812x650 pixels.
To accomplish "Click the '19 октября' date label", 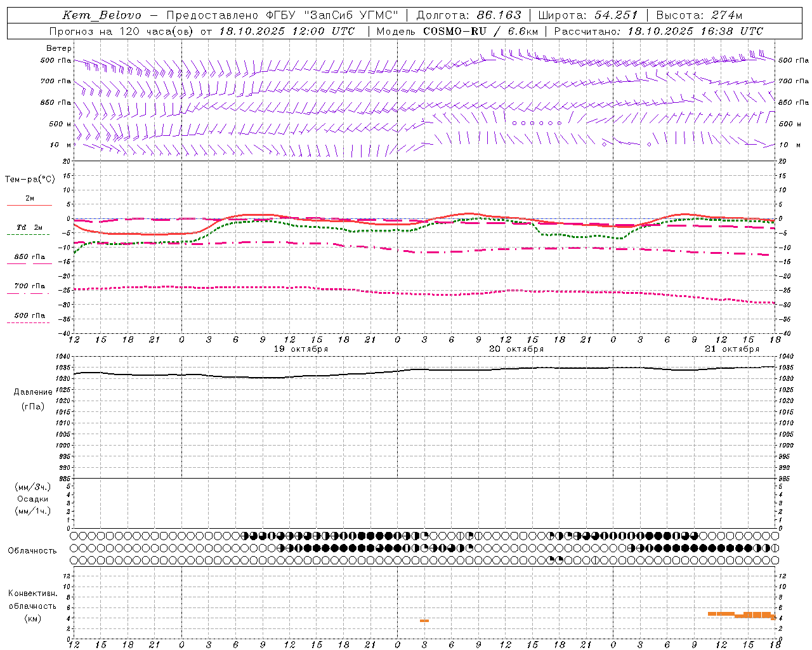I will (x=301, y=349).
